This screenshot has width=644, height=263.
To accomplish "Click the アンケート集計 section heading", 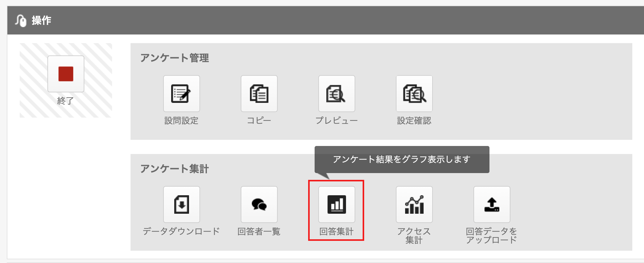I will tap(175, 169).
